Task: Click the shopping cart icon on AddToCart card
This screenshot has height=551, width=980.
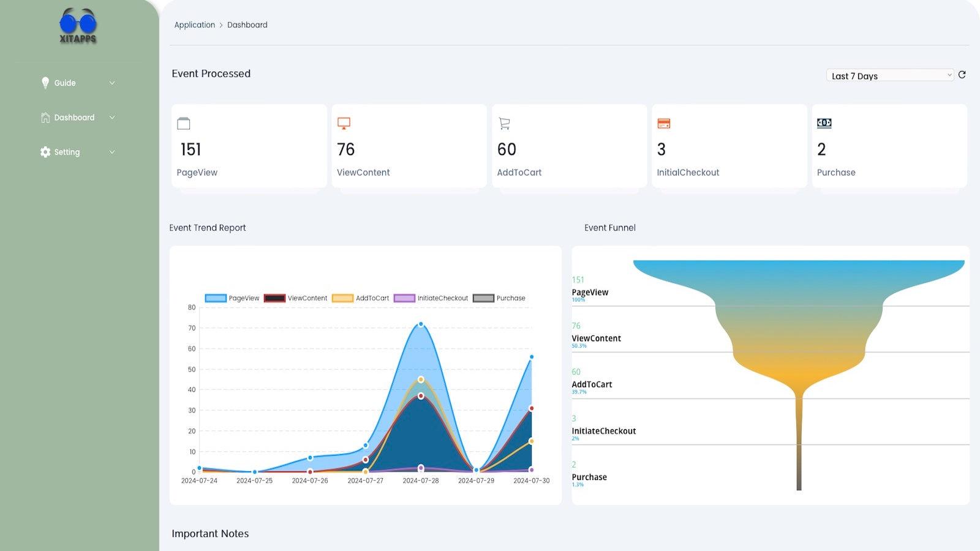Action: tap(504, 123)
